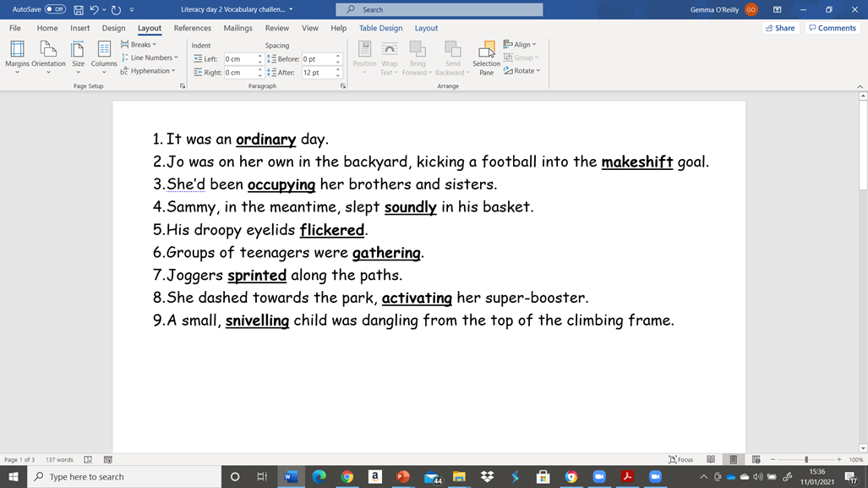The image size is (868, 488).
Task: Open the Columns options
Action: 103,58
